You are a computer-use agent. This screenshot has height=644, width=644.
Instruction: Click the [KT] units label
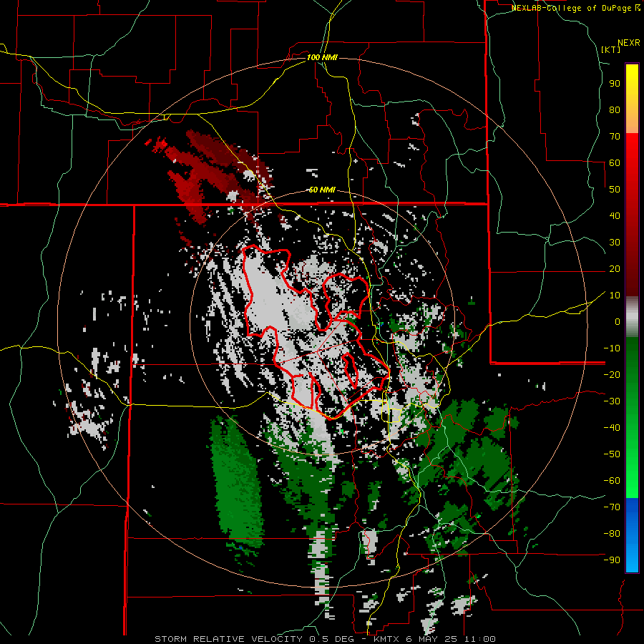[x=610, y=49]
